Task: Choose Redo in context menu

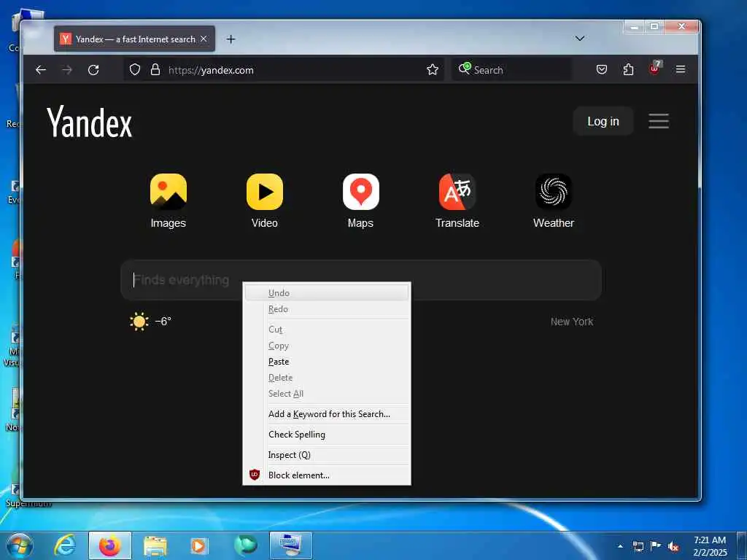Action: [x=327, y=309]
